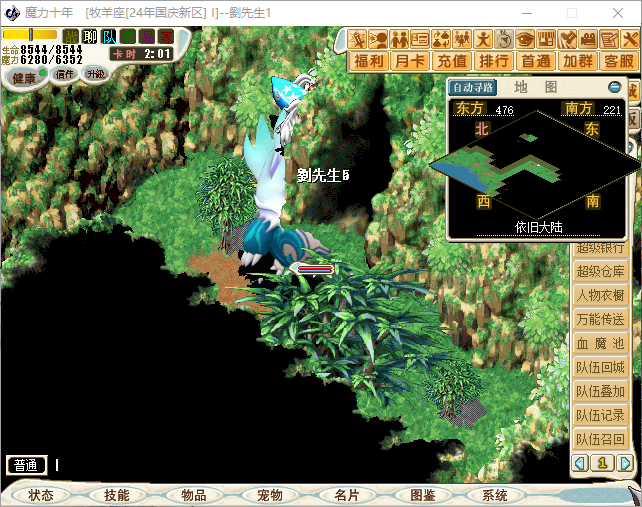
Task: Click the yellow experience bar slider
Action: (30, 34)
